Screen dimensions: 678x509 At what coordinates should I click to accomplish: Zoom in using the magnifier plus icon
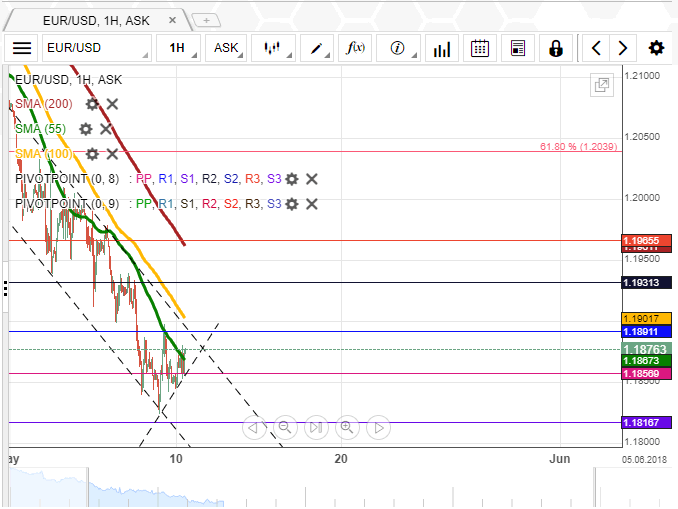pos(347,428)
